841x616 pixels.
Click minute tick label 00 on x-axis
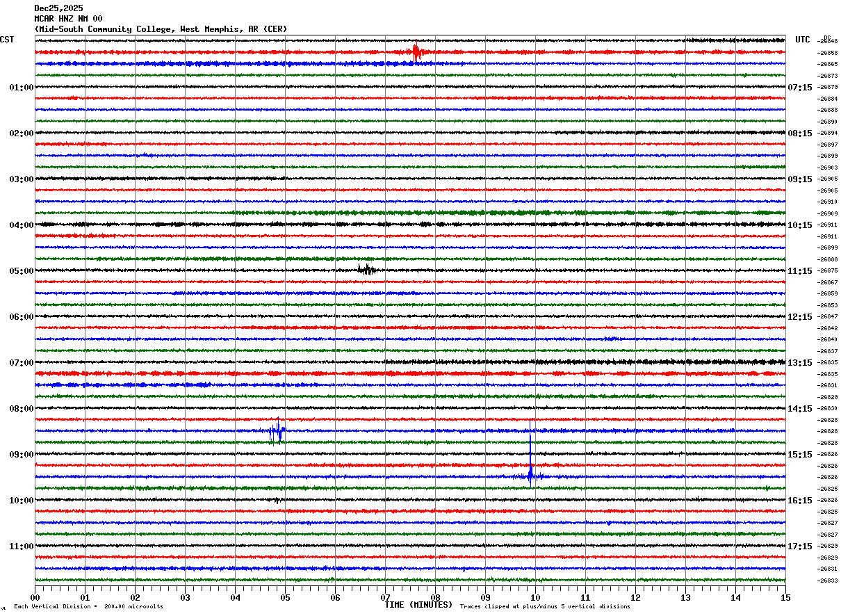click(35, 597)
